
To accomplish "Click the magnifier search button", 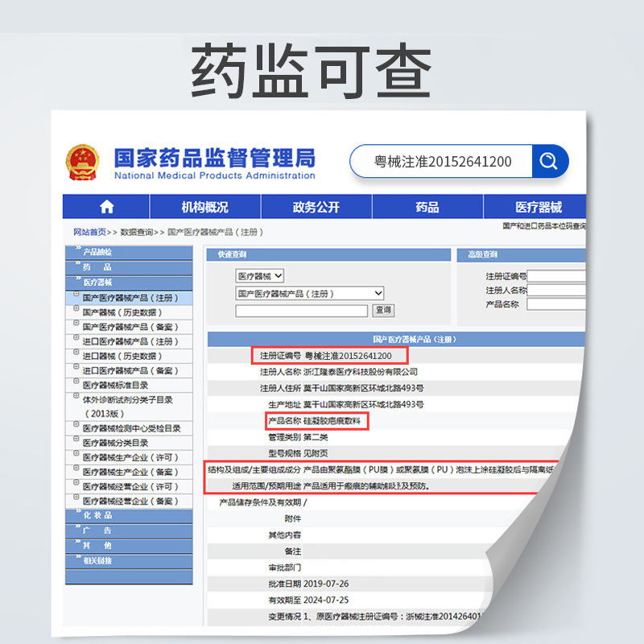I will (x=549, y=161).
